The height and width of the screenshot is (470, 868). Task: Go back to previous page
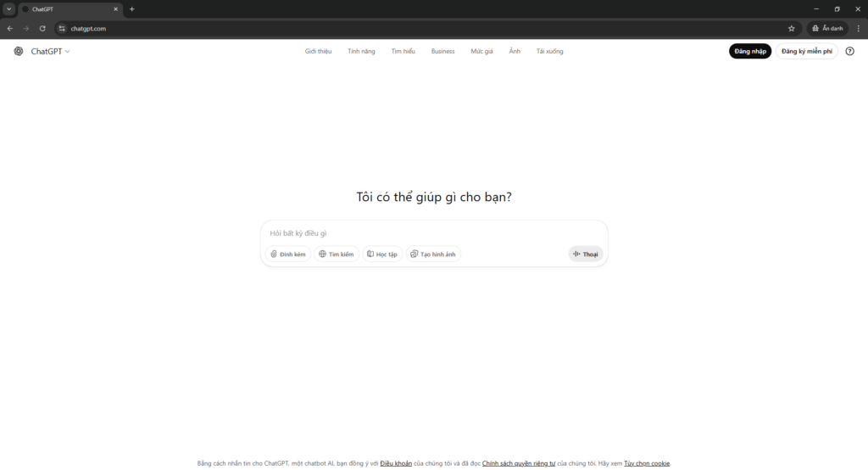10,28
